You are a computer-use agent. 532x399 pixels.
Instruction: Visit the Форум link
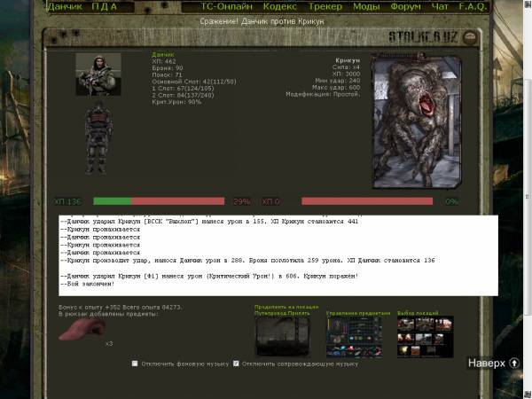pos(405,6)
